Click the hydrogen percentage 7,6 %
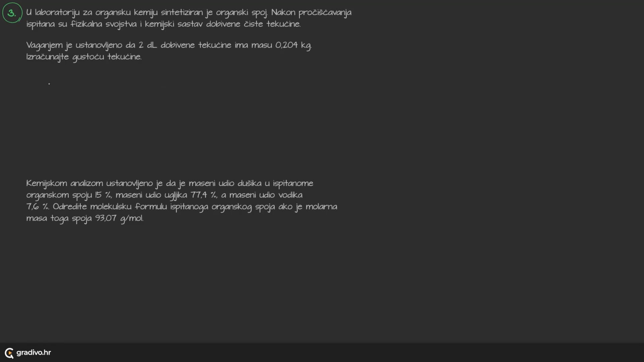This screenshot has height=362, width=644. point(38,206)
